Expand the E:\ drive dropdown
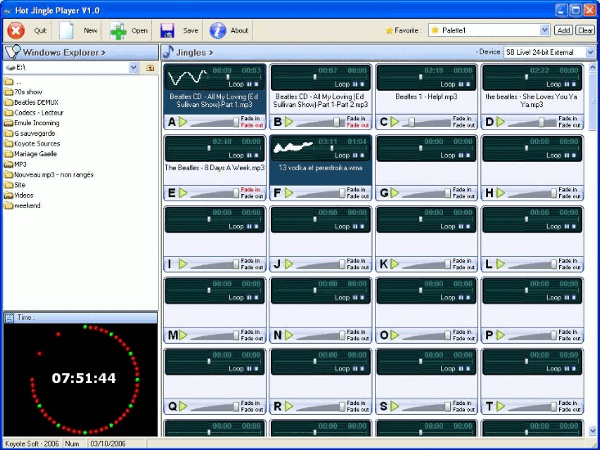 click(135, 67)
